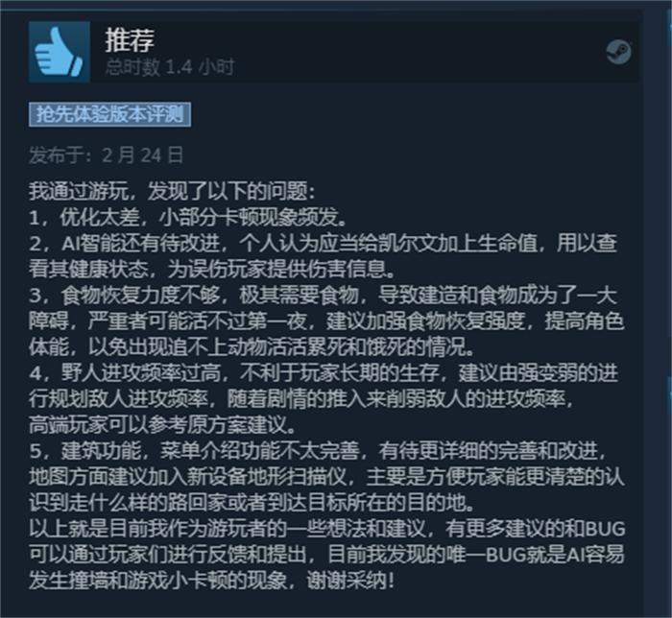The image size is (672, 618).
Task: Click the blue thumbs-up recommend icon
Action: point(60,52)
